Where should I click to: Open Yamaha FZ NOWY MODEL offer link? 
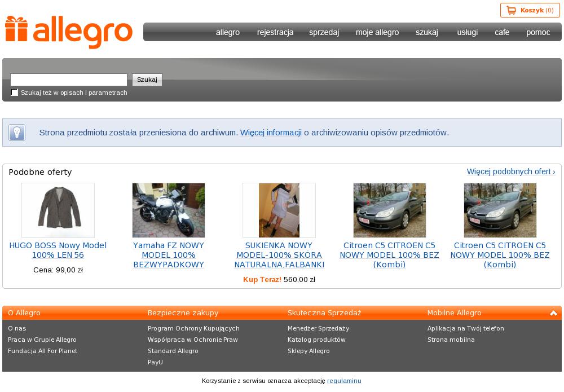coord(168,255)
